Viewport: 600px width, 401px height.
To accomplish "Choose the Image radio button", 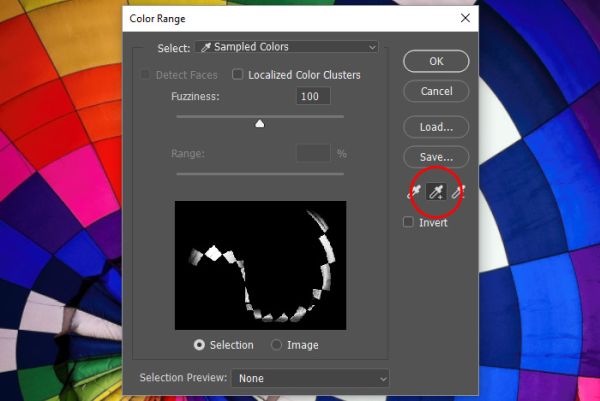I will 276,345.
